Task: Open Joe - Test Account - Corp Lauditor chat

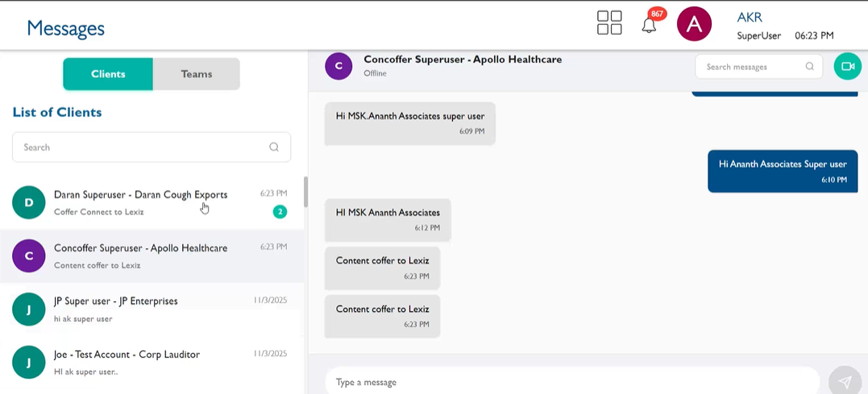Action: pyautogui.click(x=127, y=355)
